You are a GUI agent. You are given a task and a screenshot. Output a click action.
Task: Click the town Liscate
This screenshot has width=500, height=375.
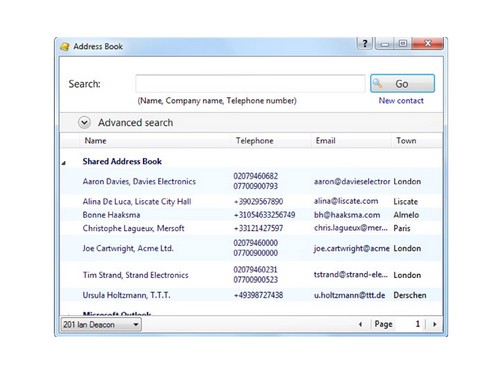point(406,202)
